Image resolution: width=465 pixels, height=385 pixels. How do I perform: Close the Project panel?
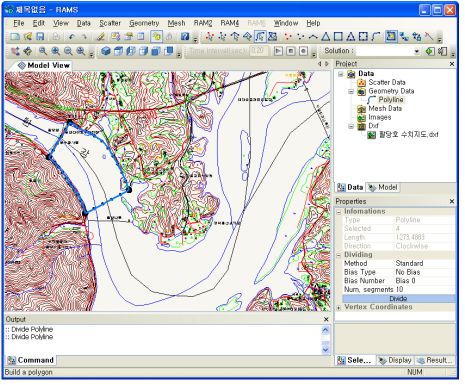pyautogui.click(x=452, y=64)
